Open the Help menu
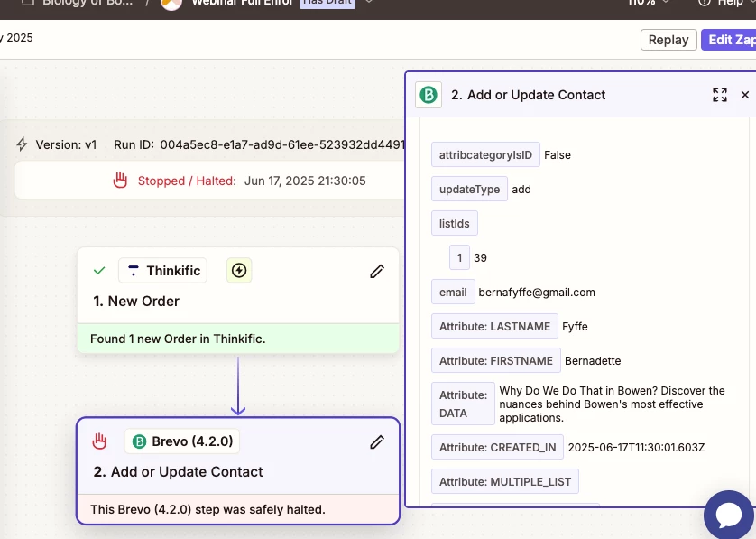 click(725, 3)
